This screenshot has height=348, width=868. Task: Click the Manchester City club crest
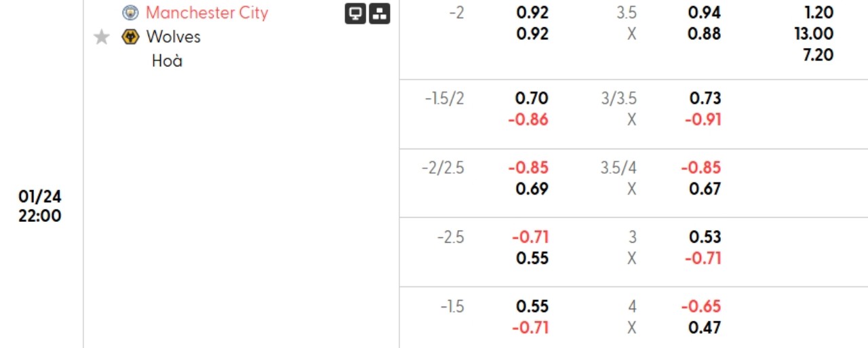coord(130,13)
